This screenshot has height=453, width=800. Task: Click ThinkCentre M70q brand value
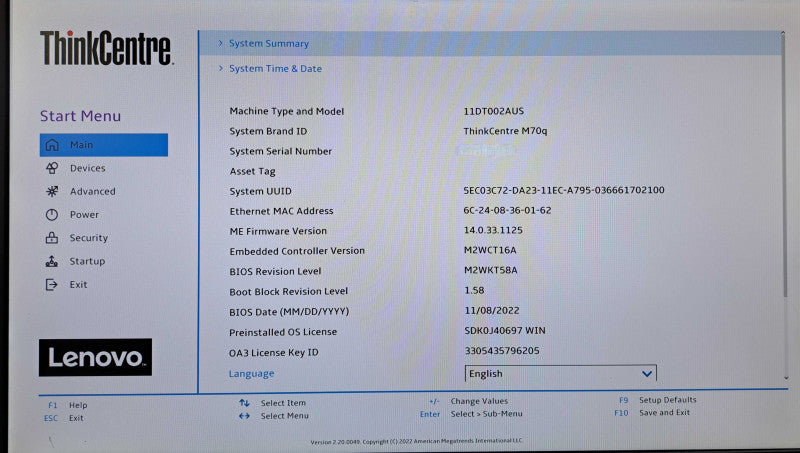pos(505,131)
